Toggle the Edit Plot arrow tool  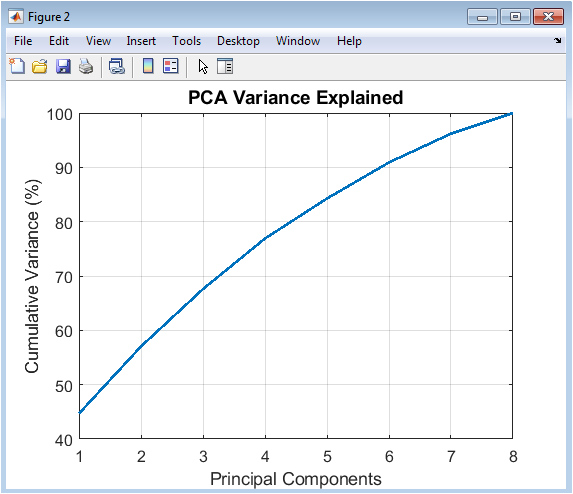pyautogui.click(x=203, y=67)
